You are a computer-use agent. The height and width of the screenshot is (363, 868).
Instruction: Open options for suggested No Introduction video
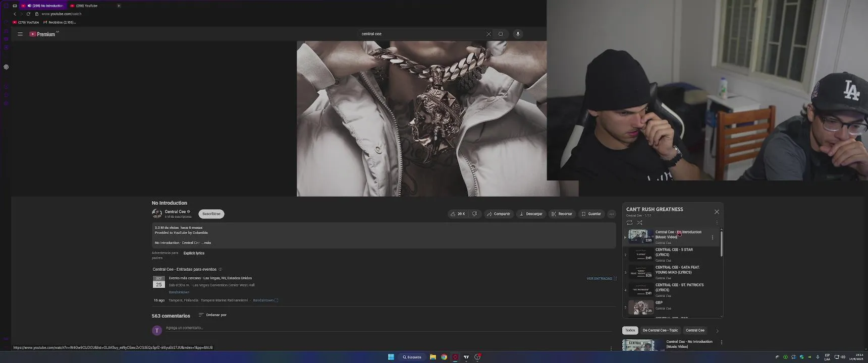722,342
